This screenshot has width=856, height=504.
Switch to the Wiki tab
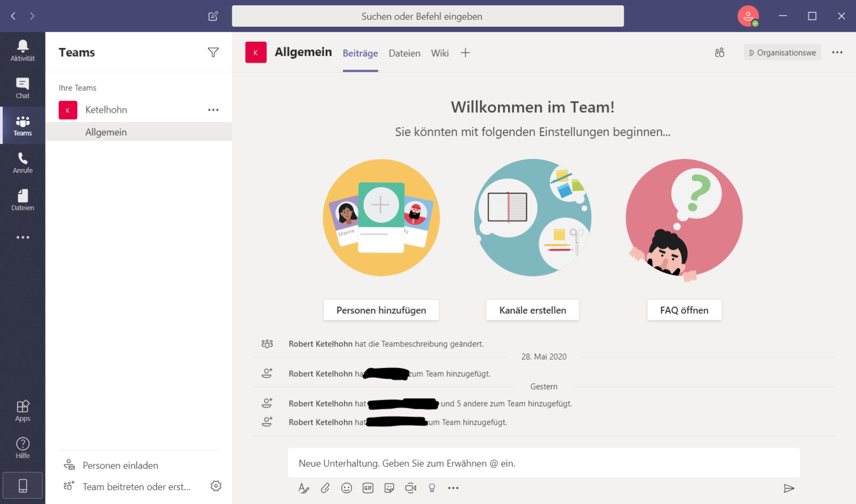(x=440, y=53)
